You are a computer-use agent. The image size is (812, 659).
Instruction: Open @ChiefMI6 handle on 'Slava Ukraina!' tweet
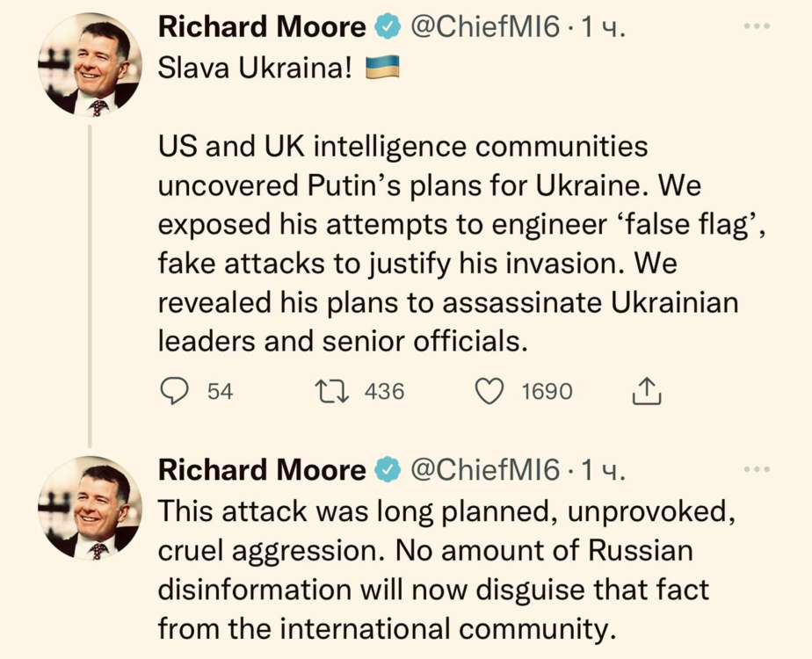[x=485, y=28]
